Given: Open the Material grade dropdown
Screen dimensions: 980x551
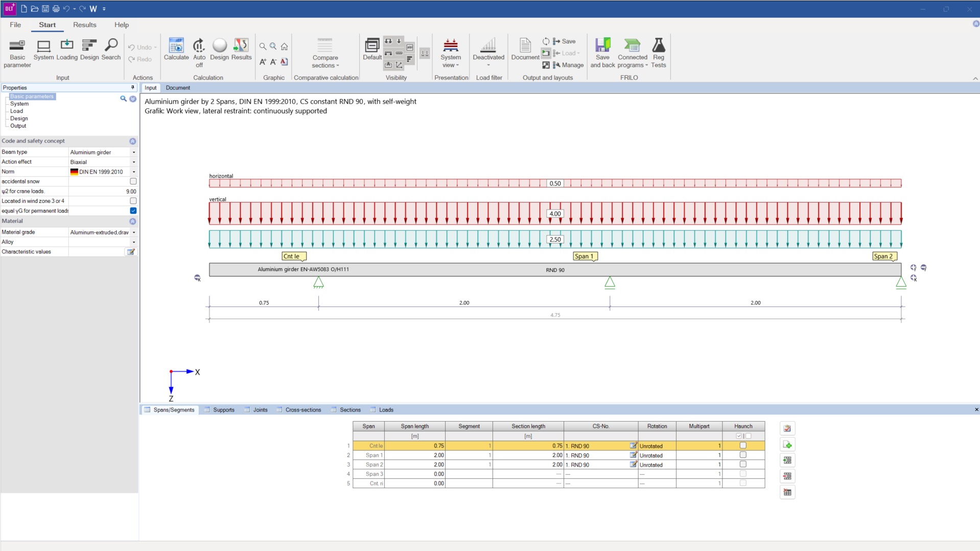Looking at the screenshot, I should (x=134, y=233).
